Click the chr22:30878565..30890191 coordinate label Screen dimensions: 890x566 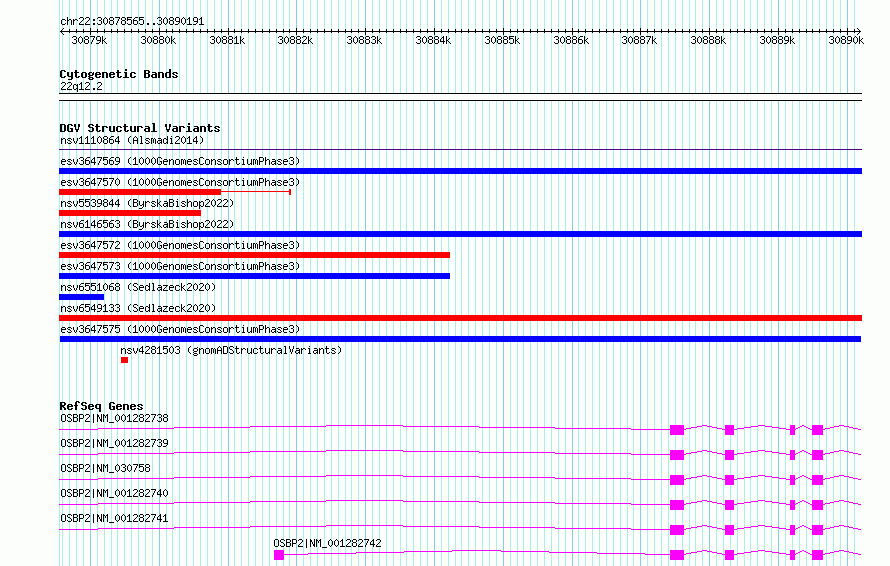pos(132,21)
